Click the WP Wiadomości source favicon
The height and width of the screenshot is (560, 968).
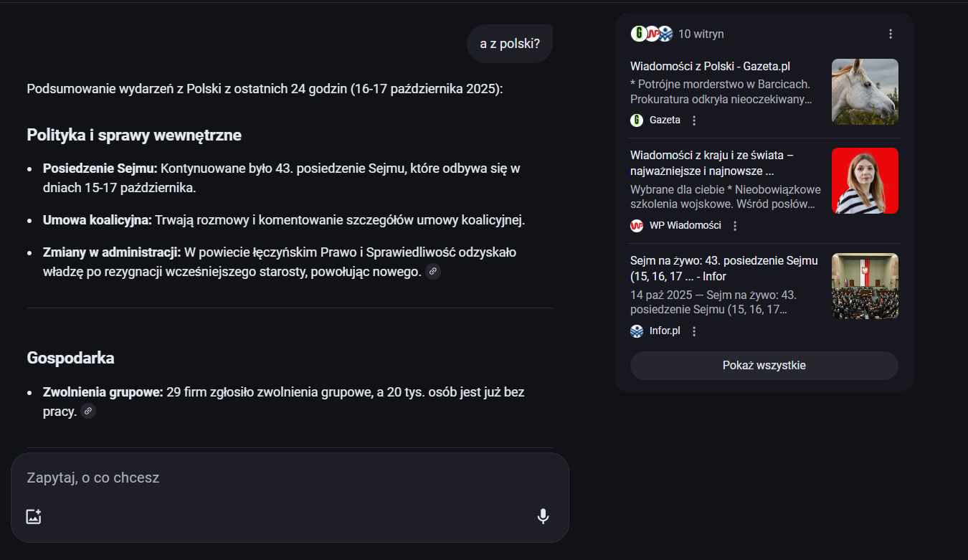pyautogui.click(x=637, y=226)
